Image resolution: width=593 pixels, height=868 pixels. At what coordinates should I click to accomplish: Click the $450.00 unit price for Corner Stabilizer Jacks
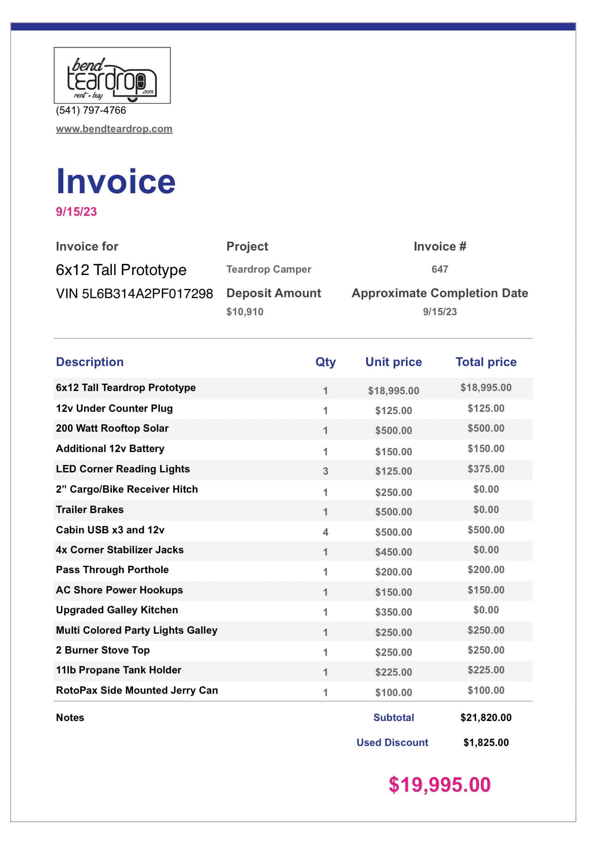coord(393,552)
